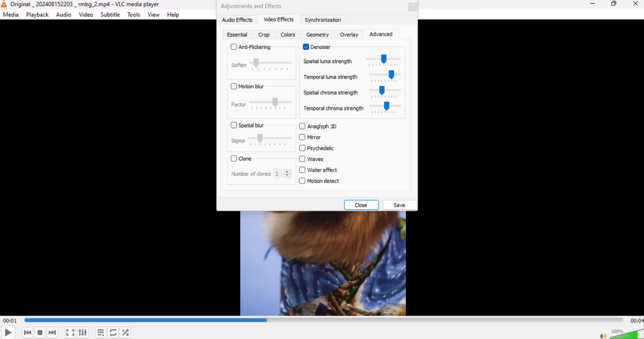
Task: Toggle the Spatial blur checkbox
Action: point(233,125)
